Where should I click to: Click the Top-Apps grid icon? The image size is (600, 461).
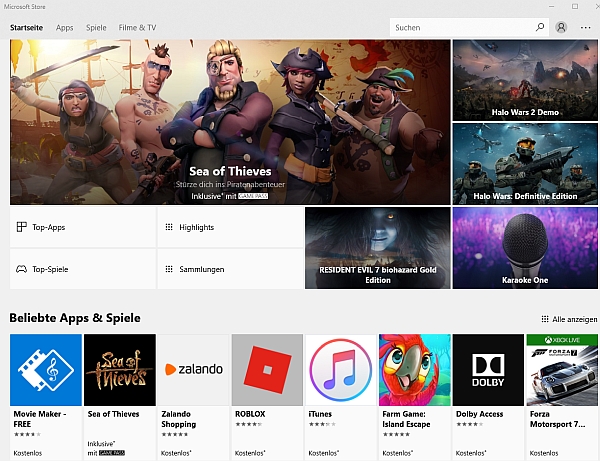21,227
